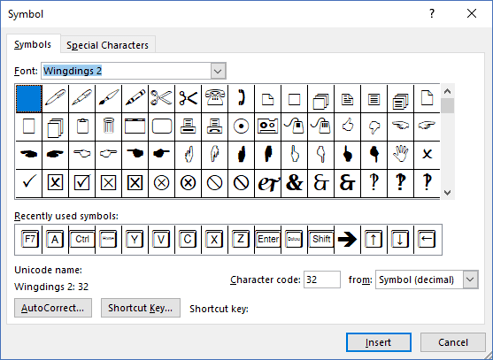Cancel the Symbol dialog
Image resolution: width=493 pixels, height=360 pixels.
click(453, 342)
